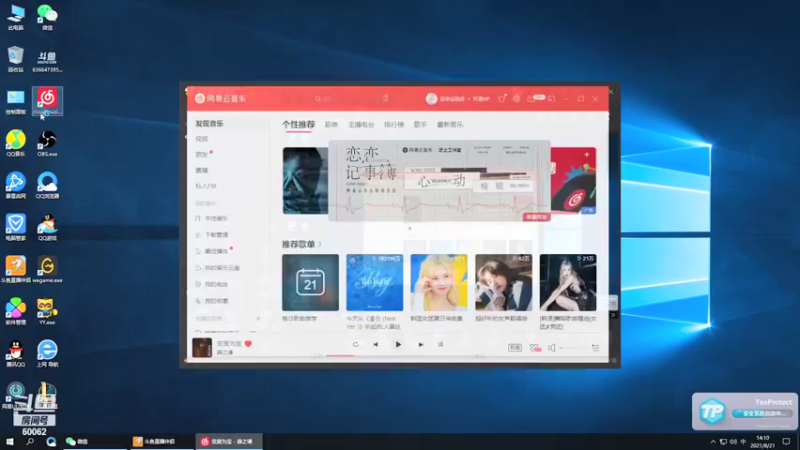This screenshot has height=450, width=800.
Task: Open the 主播电台 tab
Action: [x=361, y=124]
